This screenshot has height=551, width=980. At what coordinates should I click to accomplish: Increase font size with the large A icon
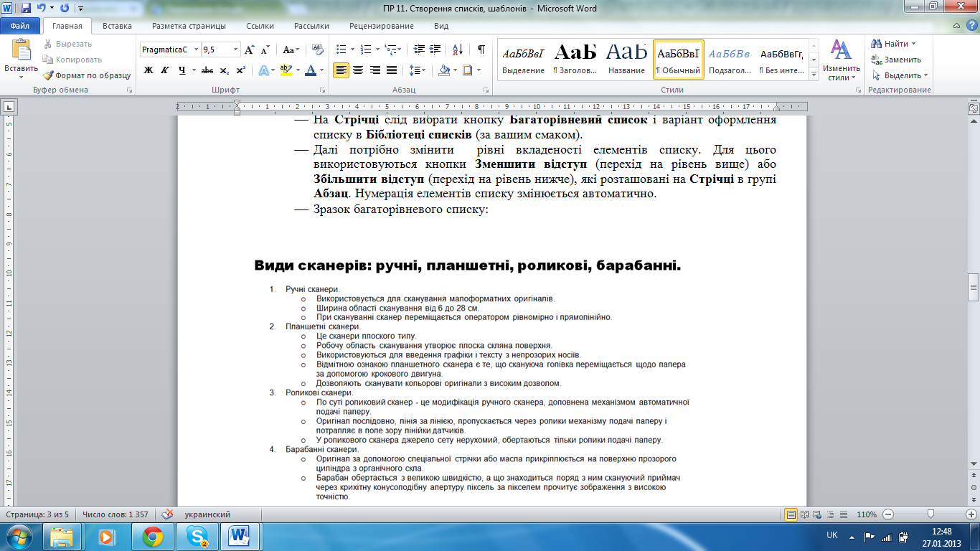249,50
